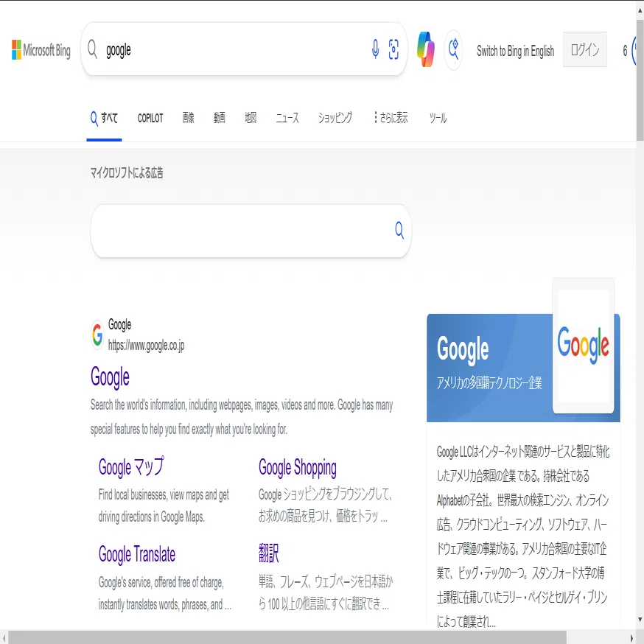Expand the さらに表示 more menu
Image resolution: width=644 pixels, height=644 pixels.
[x=391, y=118]
